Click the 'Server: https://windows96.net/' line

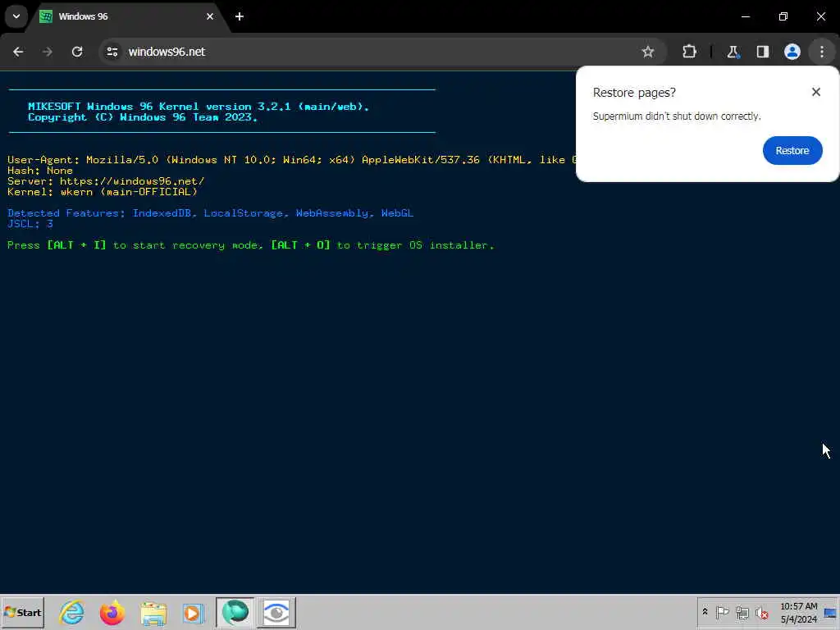(106, 181)
